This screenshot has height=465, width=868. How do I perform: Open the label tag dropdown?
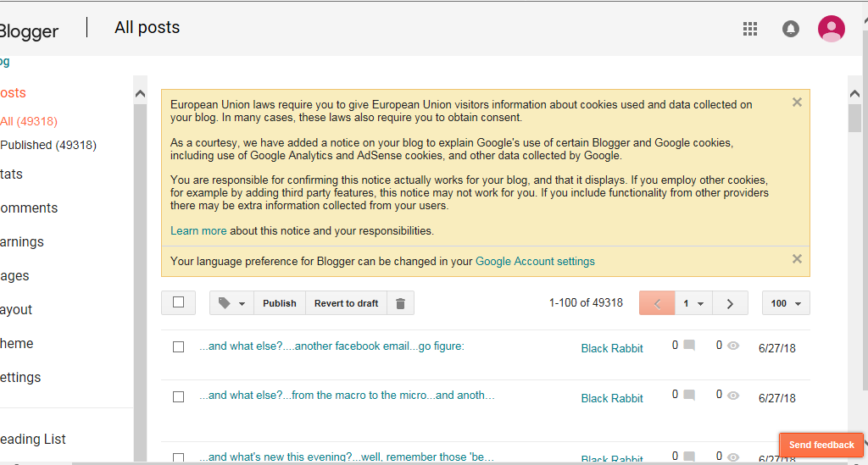[231, 303]
